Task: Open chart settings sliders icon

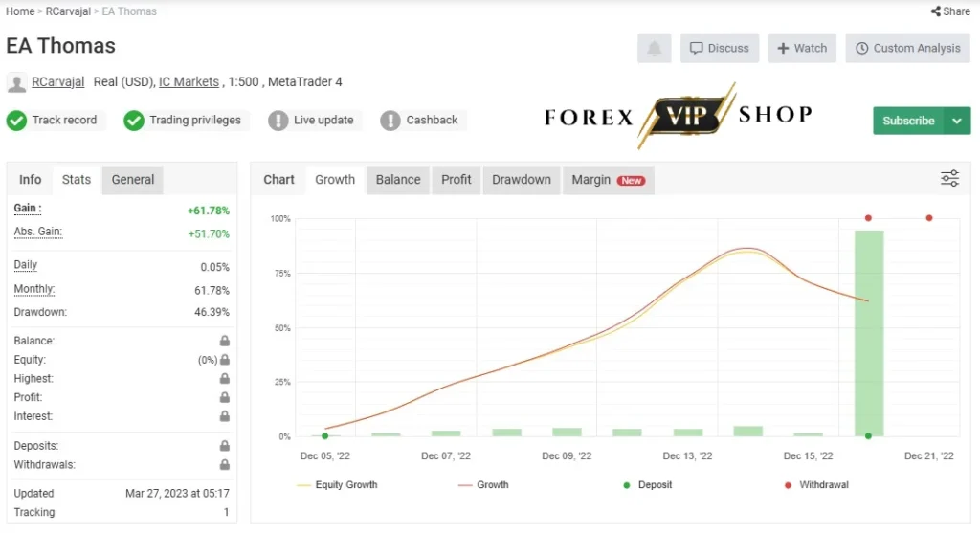Action: (949, 179)
